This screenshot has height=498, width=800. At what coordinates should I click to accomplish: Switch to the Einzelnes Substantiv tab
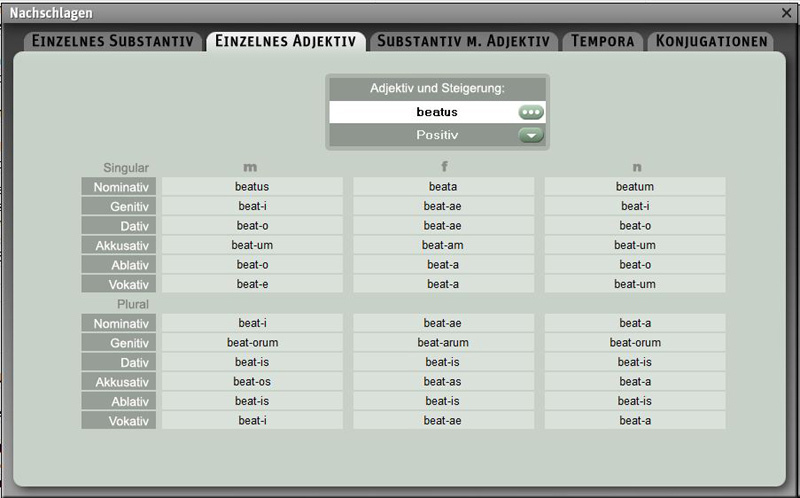pos(113,41)
